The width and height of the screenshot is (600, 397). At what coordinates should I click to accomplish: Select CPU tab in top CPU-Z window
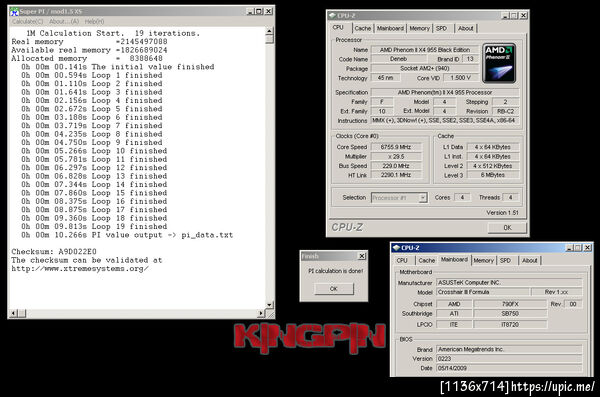point(338,28)
